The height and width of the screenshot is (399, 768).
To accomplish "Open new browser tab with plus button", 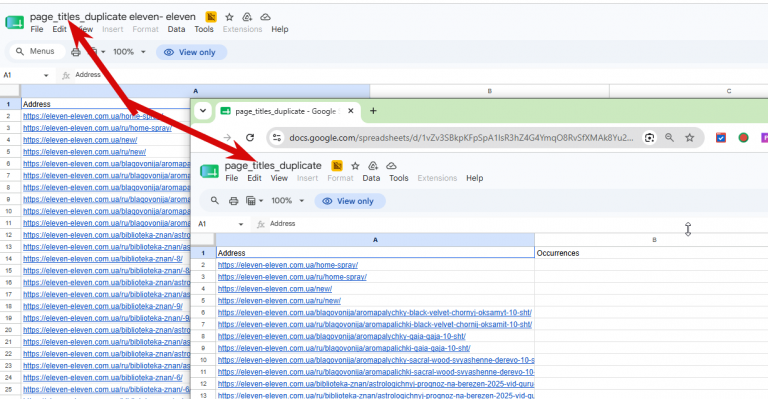I will pyautogui.click(x=373, y=111).
